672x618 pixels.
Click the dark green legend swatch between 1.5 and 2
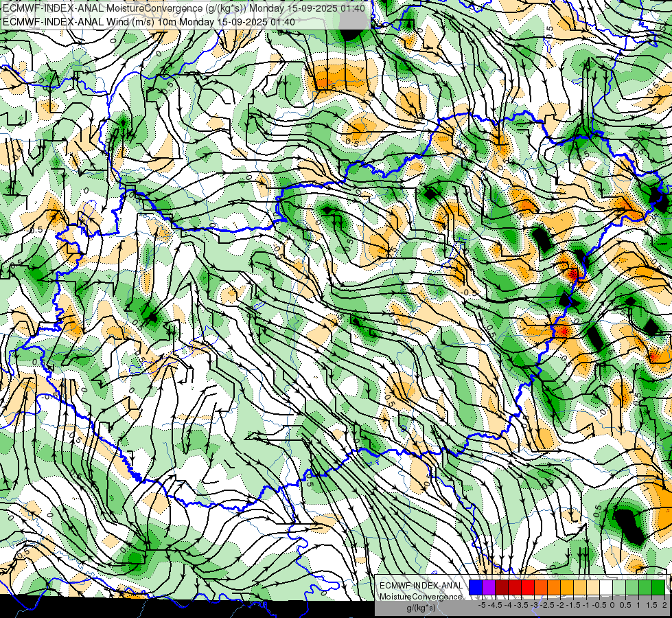[658, 588]
